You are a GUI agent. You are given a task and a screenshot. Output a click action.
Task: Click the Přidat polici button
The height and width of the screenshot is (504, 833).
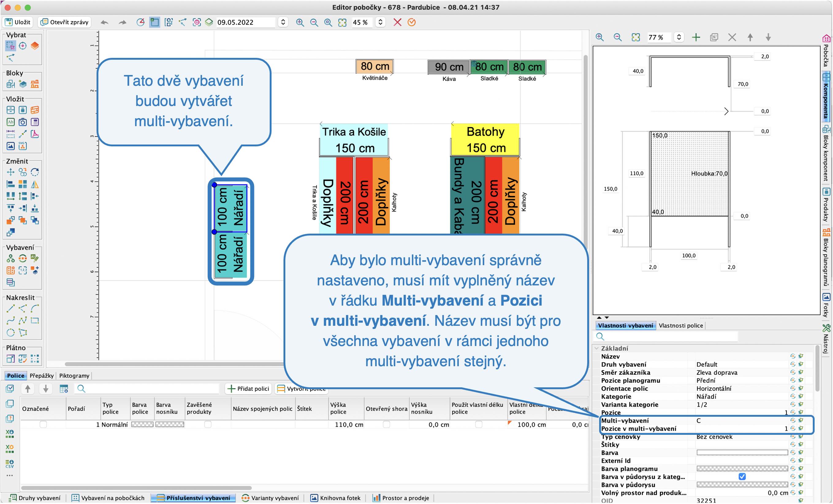click(249, 389)
